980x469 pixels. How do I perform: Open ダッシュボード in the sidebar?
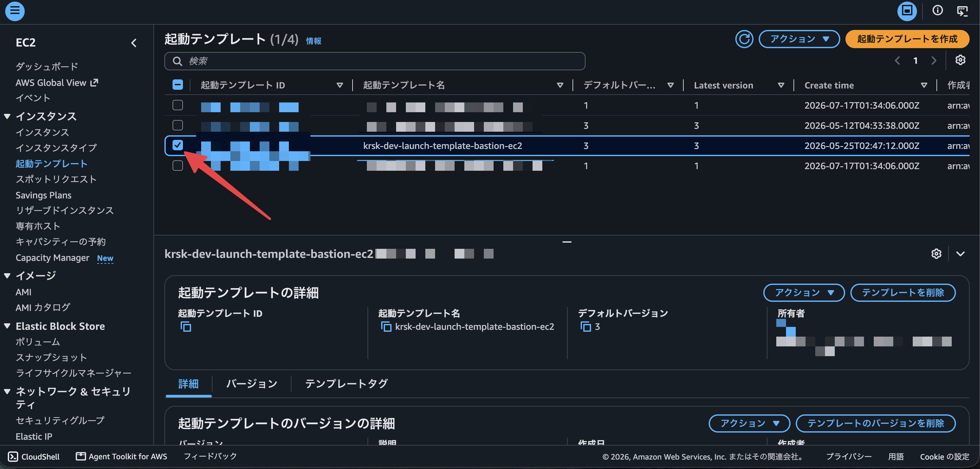tap(47, 67)
